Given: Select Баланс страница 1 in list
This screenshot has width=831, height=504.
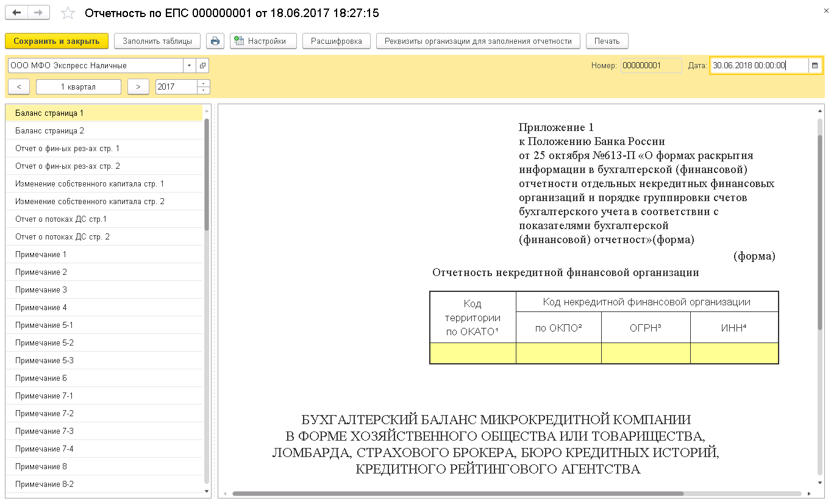Looking at the screenshot, I should coord(104,113).
